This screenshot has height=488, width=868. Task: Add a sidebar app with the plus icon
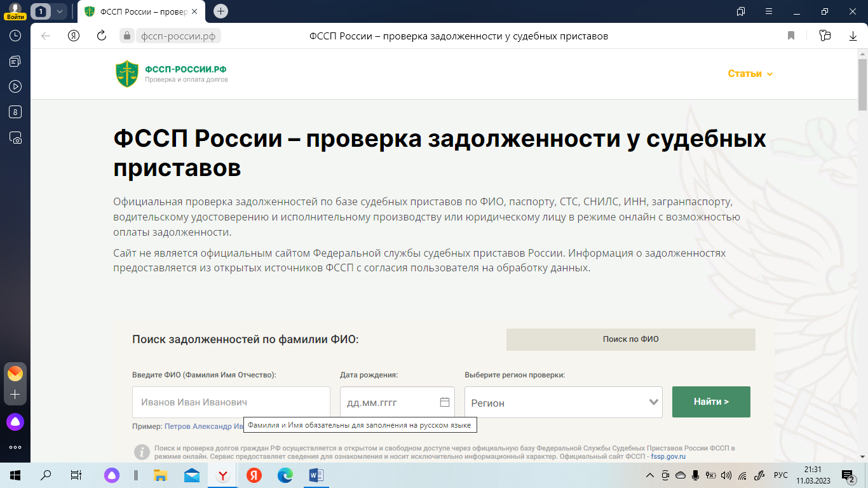click(15, 395)
